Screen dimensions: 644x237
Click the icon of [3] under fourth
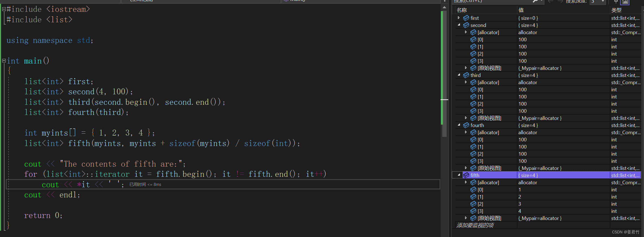pos(473,161)
